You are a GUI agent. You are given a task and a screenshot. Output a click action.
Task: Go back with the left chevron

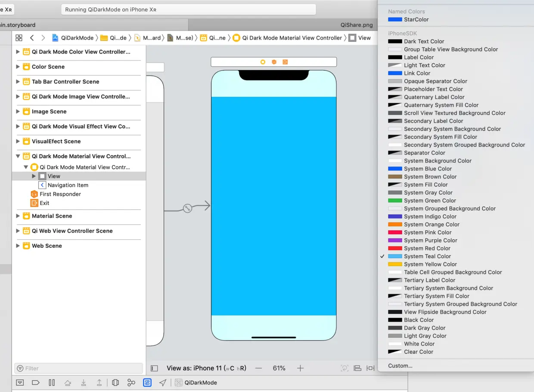[32, 38]
